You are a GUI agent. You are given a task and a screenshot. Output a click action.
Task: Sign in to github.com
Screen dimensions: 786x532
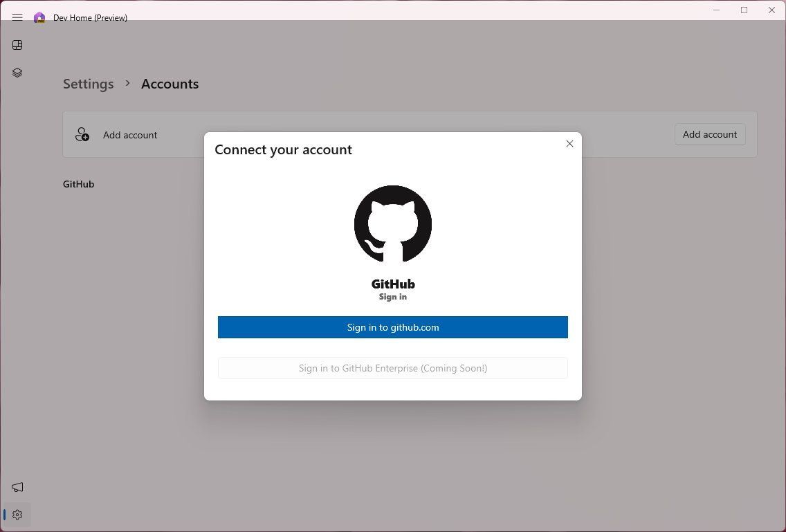393,327
